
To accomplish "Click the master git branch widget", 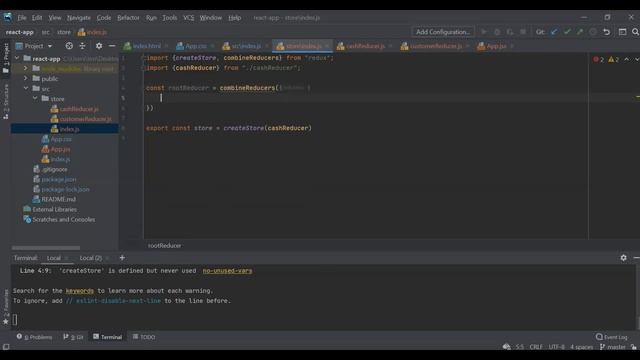I will (612, 347).
